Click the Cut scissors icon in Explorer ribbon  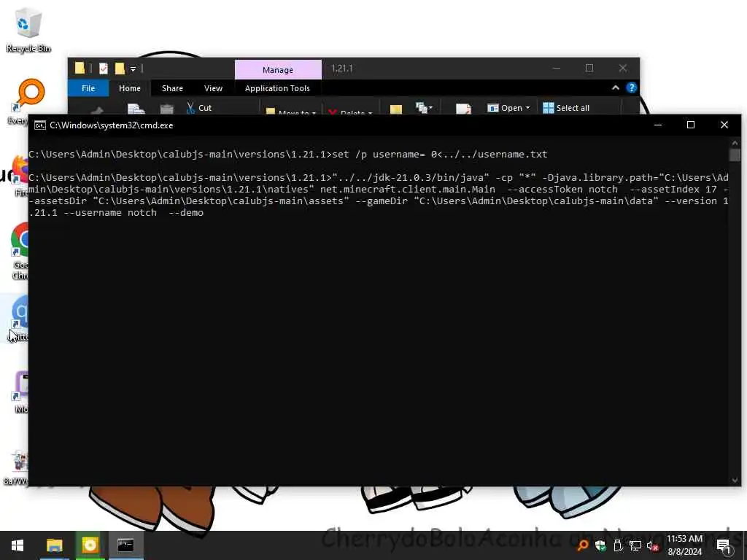[190, 108]
